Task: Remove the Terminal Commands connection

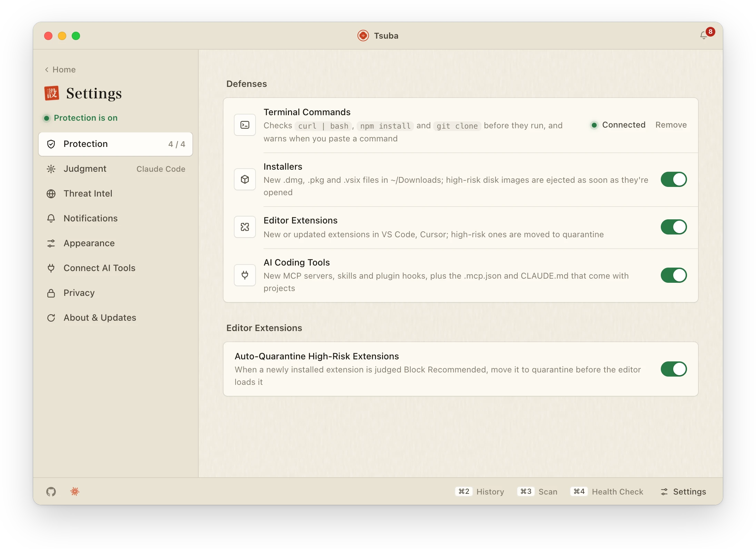Action: point(671,125)
